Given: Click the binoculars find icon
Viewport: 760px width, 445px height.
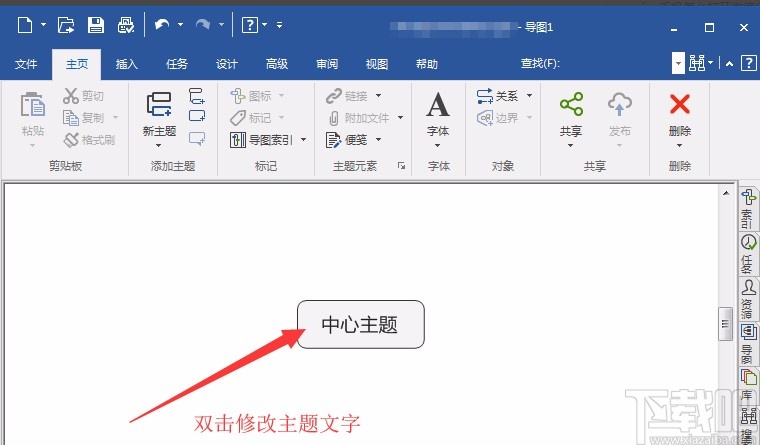Looking at the screenshot, I should (x=697, y=63).
